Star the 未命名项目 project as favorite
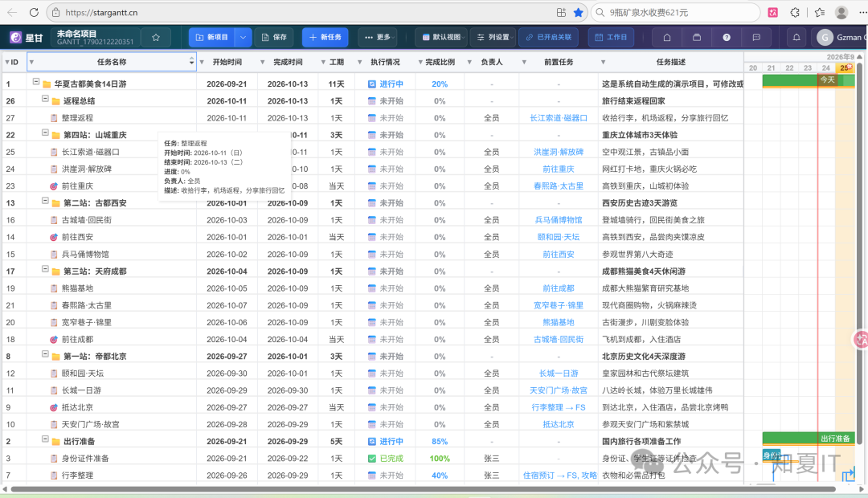868x498 pixels. [x=156, y=37]
